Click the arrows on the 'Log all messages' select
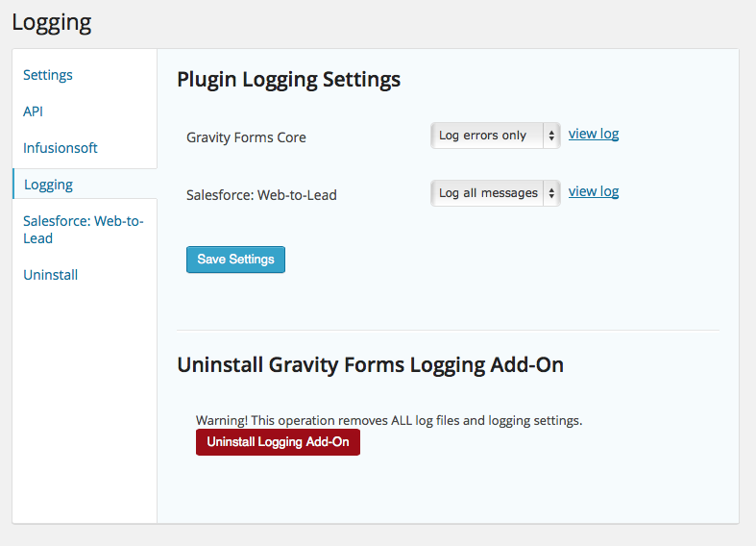Screen dimensions: 756x546 pyautogui.click(x=551, y=193)
